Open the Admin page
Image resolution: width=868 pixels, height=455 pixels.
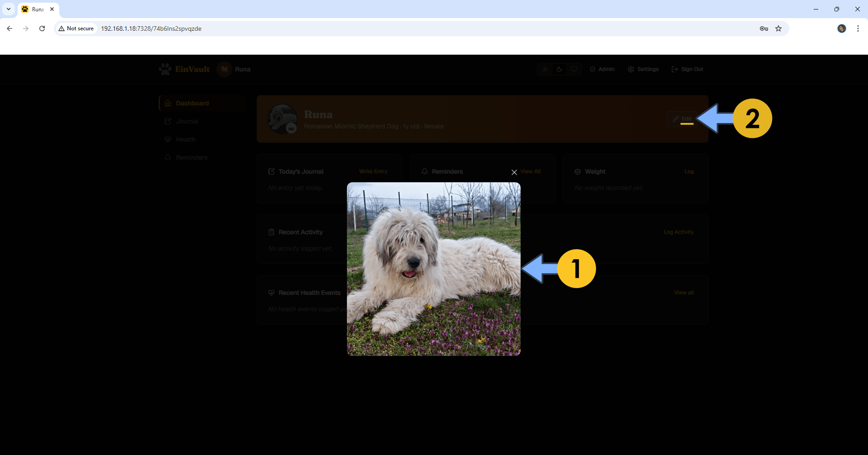pyautogui.click(x=602, y=69)
